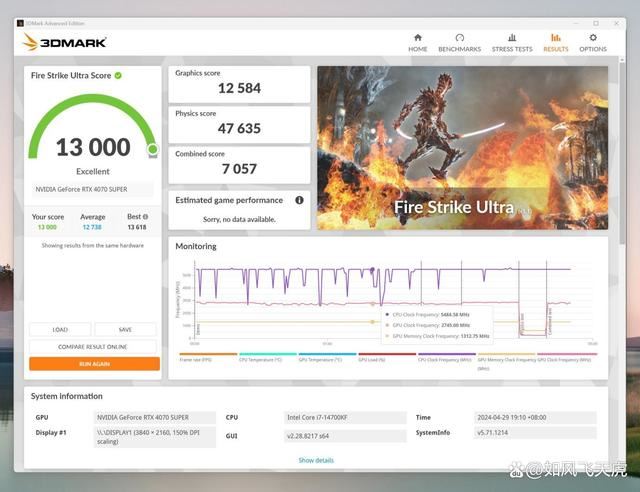The width and height of the screenshot is (640, 492).
Task: Expand Show details in System information
Action: tap(316, 460)
